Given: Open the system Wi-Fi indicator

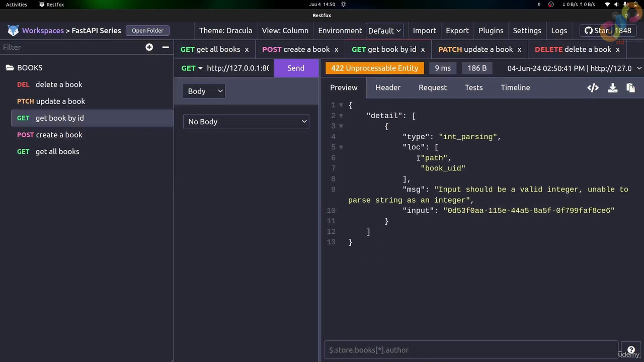Looking at the screenshot, I should click(607, 5).
